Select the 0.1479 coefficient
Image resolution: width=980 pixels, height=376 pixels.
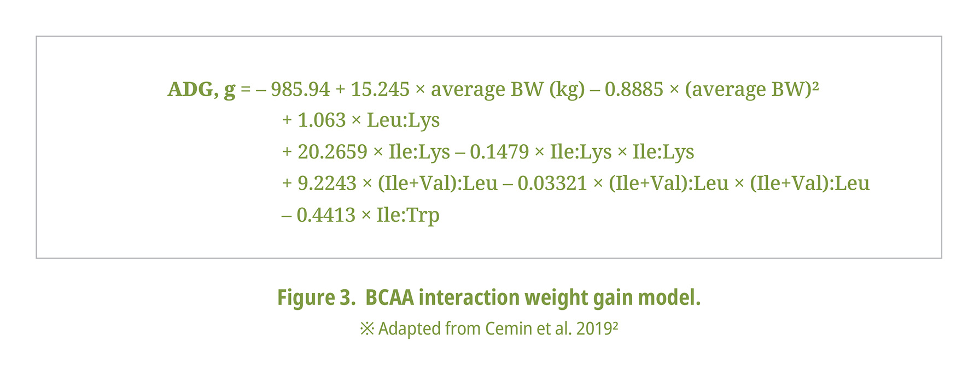click(499, 152)
